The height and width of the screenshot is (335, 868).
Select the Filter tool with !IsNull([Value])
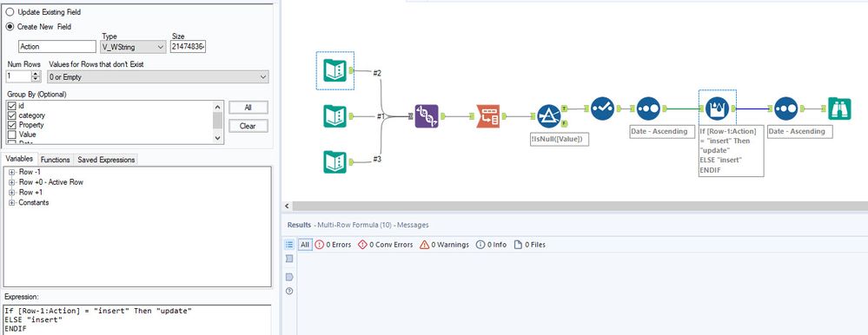point(549,116)
